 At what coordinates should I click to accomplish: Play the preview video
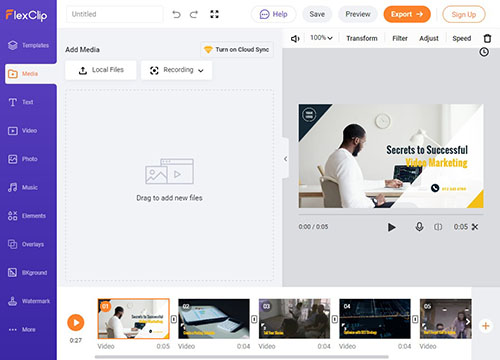392,227
